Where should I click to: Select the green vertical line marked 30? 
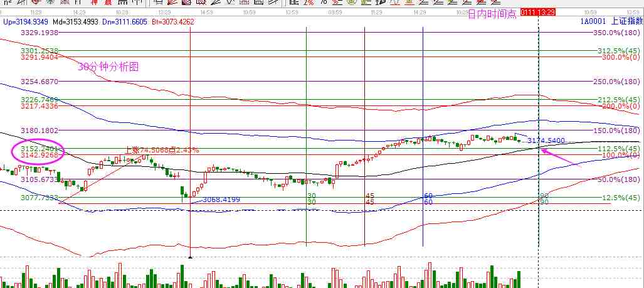(x=307, y=136)
